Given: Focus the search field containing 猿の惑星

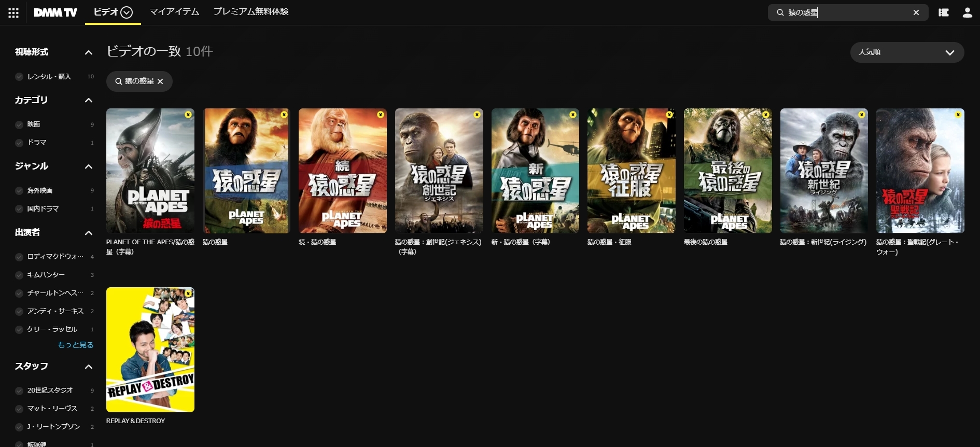Looking at the screenshot, I should 847,12.
